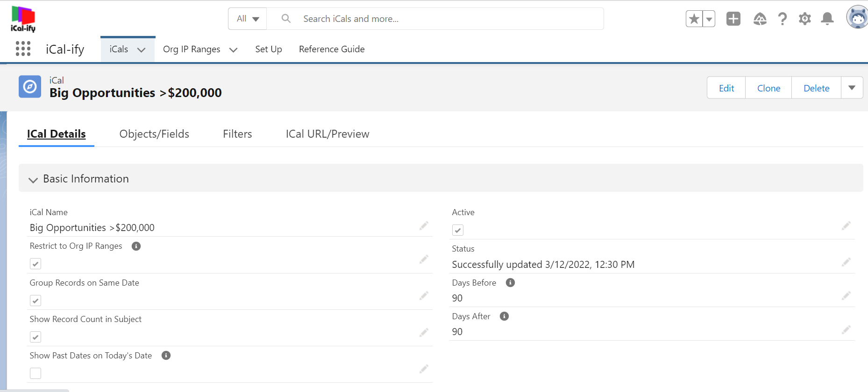
Task: Click the pencil icon to edit iCal Name
Action: pos(424,226)
